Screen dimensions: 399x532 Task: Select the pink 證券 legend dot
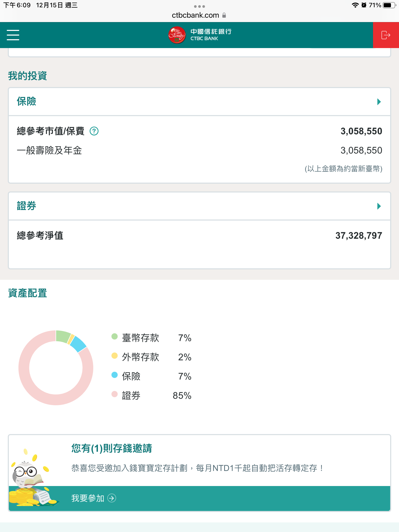(x=115, y=394)
